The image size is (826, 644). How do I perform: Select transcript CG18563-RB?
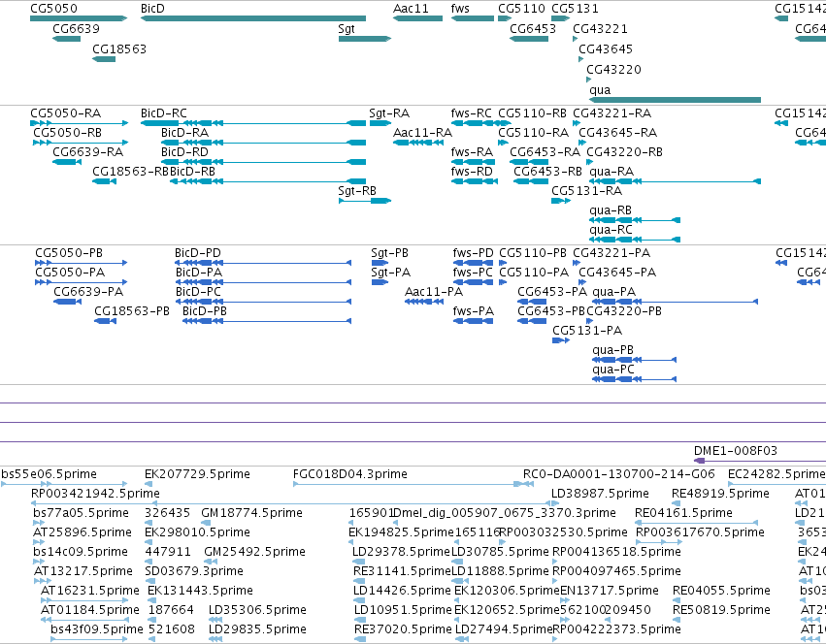(104, 181)
